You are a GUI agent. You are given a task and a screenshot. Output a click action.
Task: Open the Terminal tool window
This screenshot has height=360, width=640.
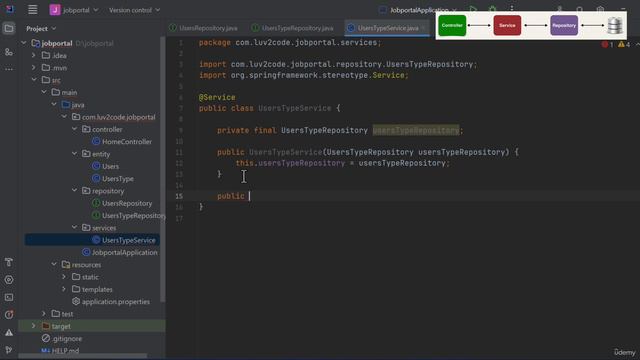9,297
